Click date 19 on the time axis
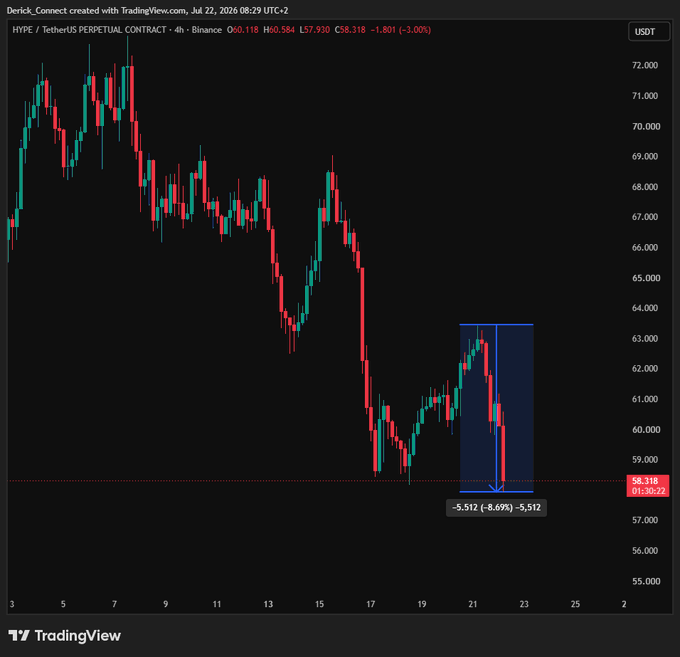Image resolution: width=680 pixels, height=657 pixels. pos(422,604)
